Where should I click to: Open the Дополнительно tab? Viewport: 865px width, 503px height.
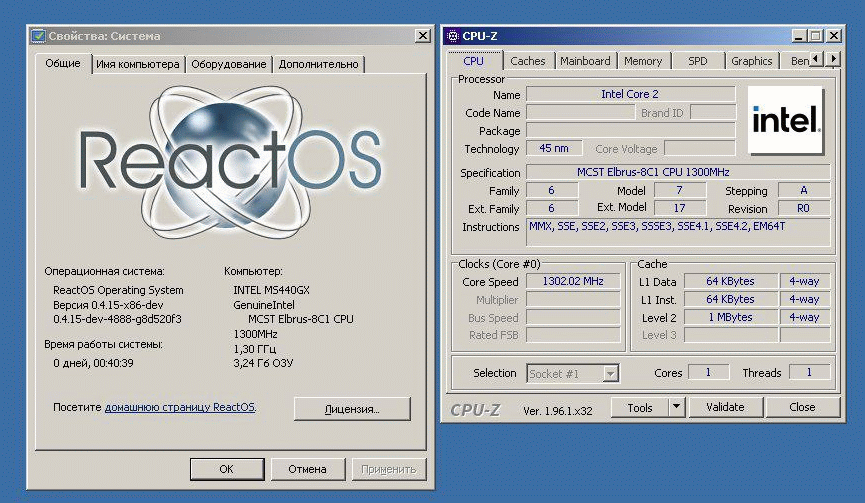[318, 65]
